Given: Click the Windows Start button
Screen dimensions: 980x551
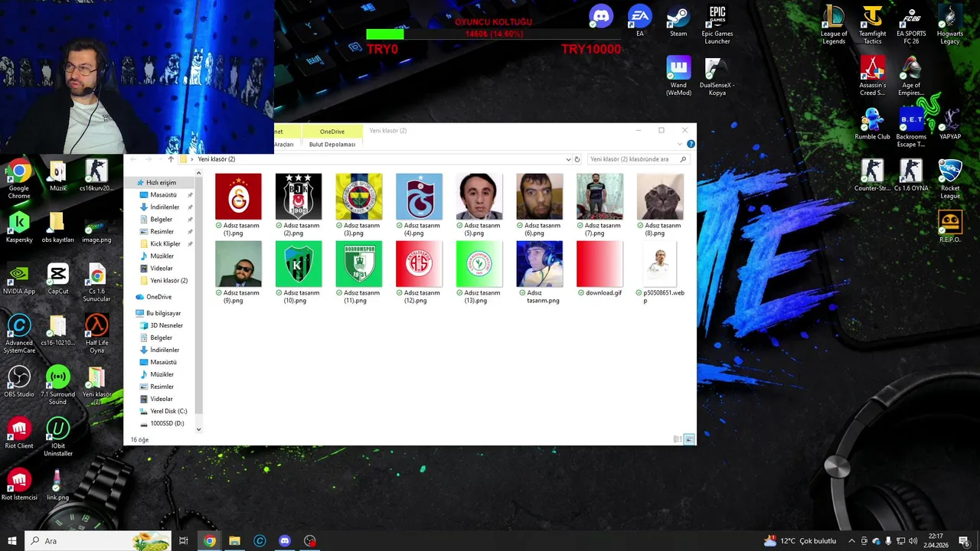Looking at the screenshot, I should pos(12,541).
